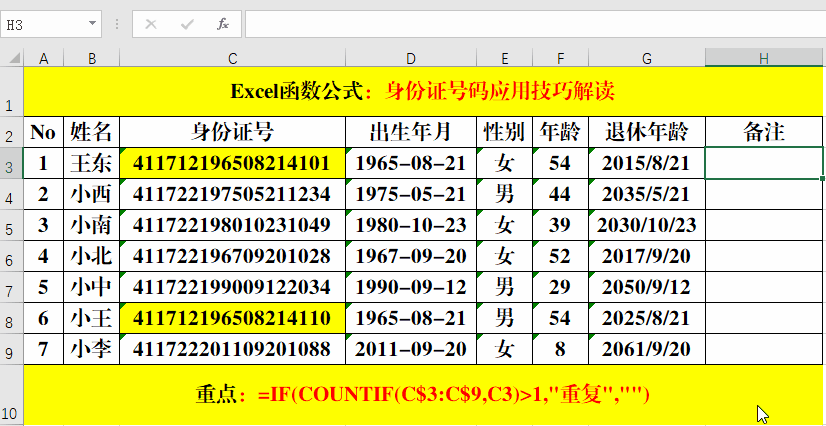Select the name cell '小南'

click(92, 225)
